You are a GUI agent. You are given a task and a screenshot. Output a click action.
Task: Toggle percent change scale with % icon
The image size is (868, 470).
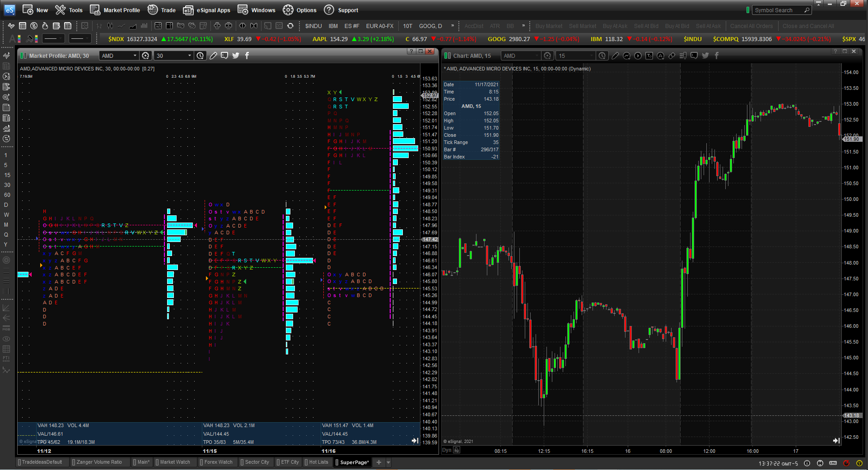pos(192,26)
